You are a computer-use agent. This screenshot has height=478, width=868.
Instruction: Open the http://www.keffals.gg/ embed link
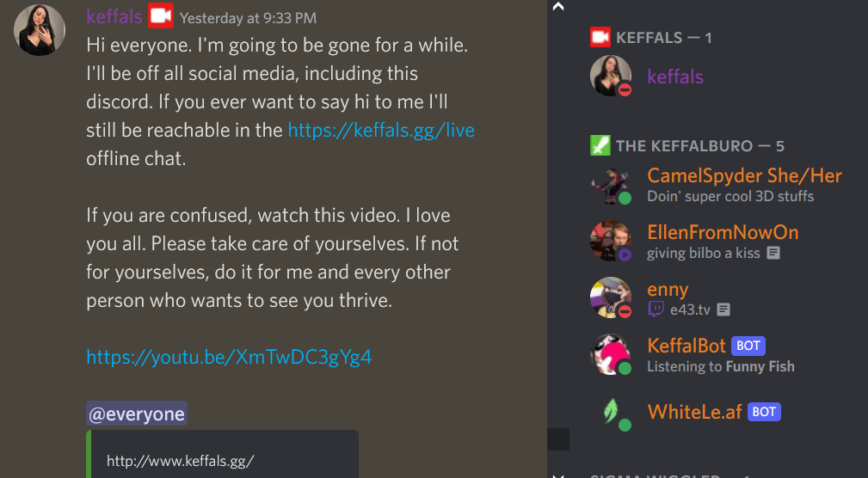coord(181,461)
